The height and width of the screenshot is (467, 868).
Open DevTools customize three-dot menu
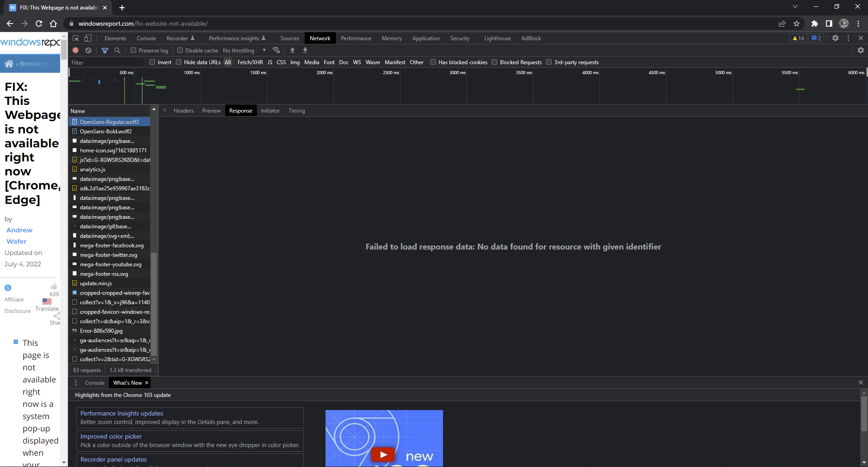click(848, 38)
